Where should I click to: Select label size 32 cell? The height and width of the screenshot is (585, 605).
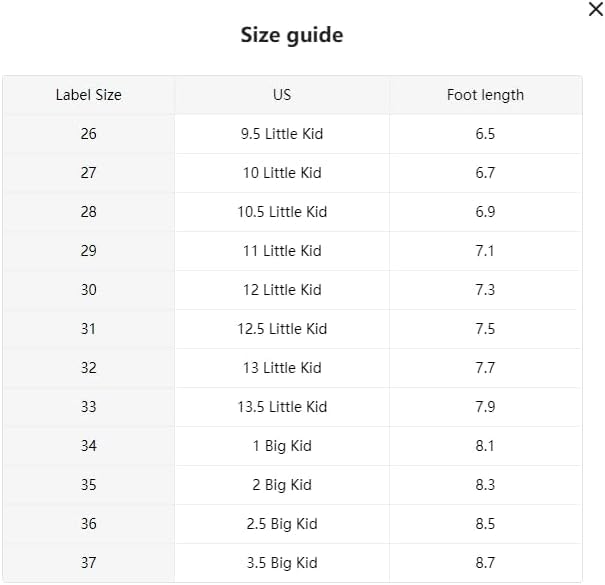(88, 368)
